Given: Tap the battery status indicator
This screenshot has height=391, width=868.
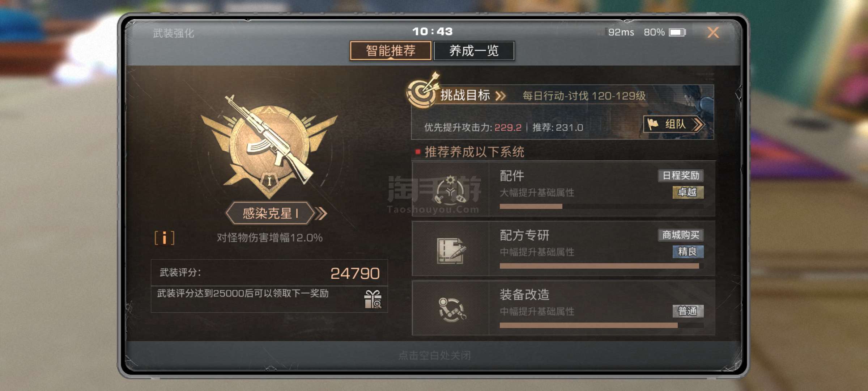Looking at the screenshot, I should coord(677,32).
